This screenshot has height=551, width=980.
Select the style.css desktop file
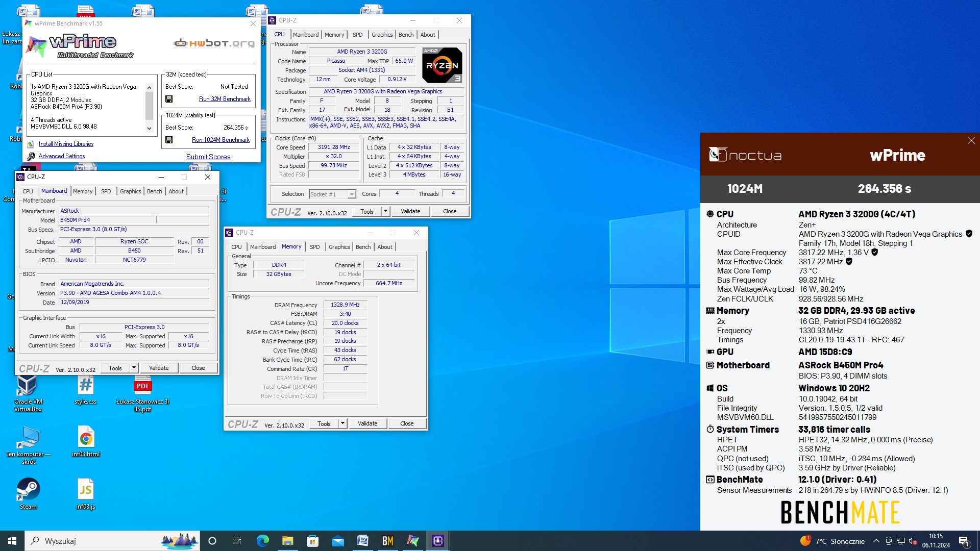coord(85,390)
